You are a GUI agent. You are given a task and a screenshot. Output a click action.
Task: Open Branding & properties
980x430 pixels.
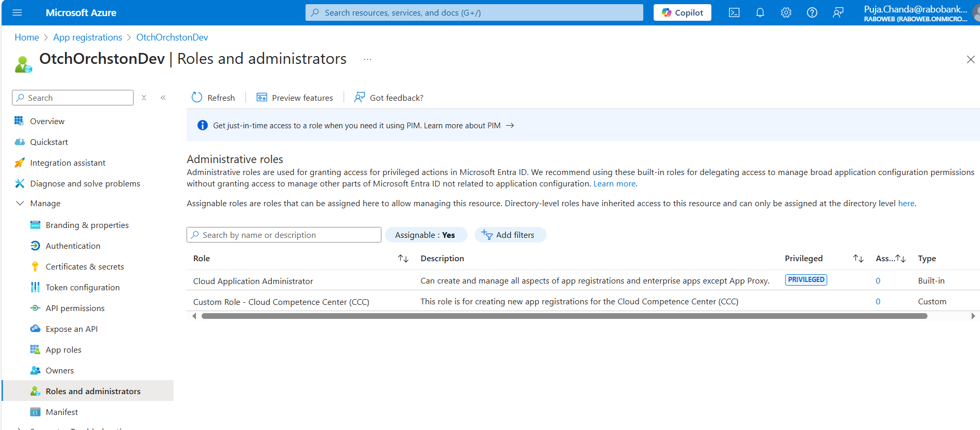pyautogui.click(x=87, y=225)
